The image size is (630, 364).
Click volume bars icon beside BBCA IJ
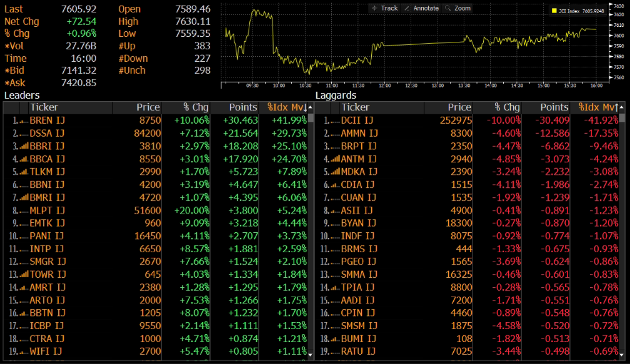24,159
